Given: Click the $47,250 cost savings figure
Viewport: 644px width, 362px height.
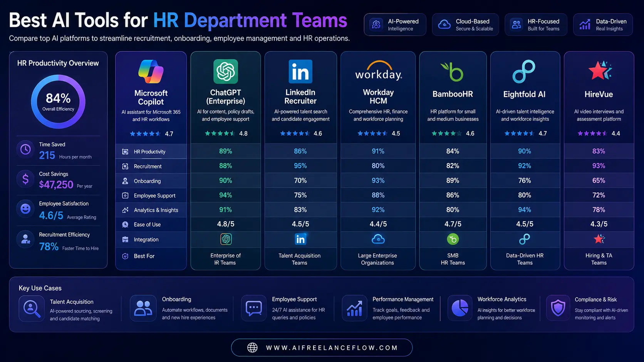Looking at the screenshot, I should [56, 185].
